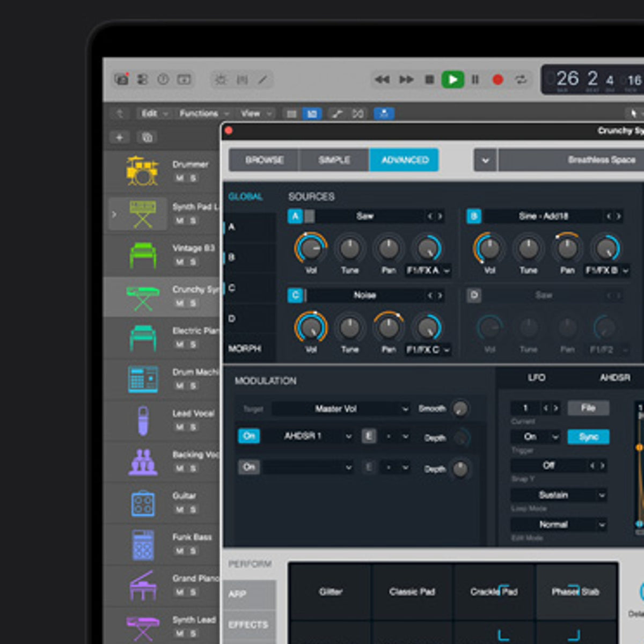Open the ARP perform tab
Image resolution: width=644 pixels, height=644 pixels.
[x=249, y=594]
